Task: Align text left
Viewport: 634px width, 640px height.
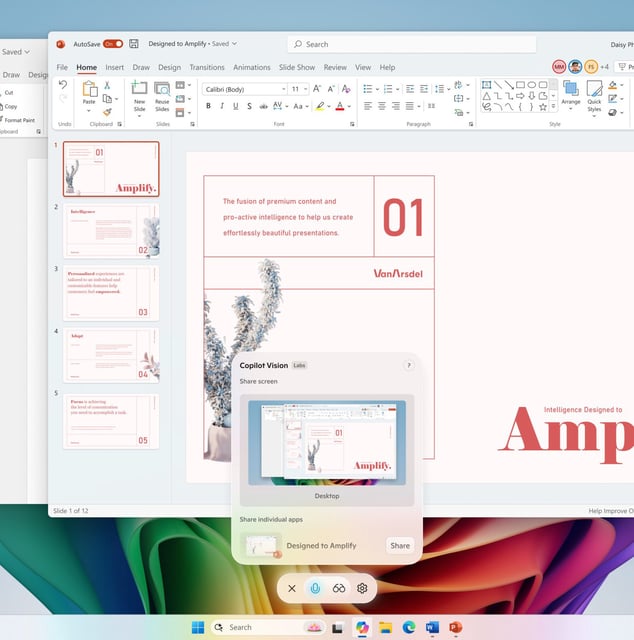Action: point(368,106)
